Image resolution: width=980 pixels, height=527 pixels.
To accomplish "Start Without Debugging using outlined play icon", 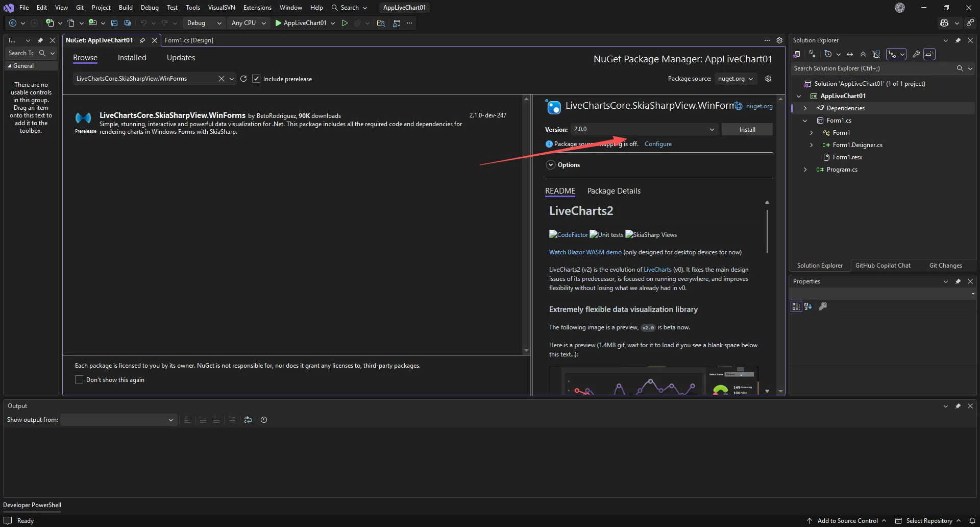I will pos(345,23).
